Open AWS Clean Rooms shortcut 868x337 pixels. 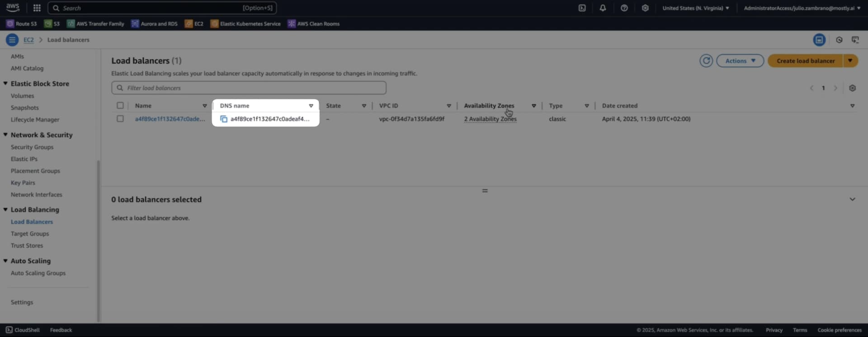(313, 24)
